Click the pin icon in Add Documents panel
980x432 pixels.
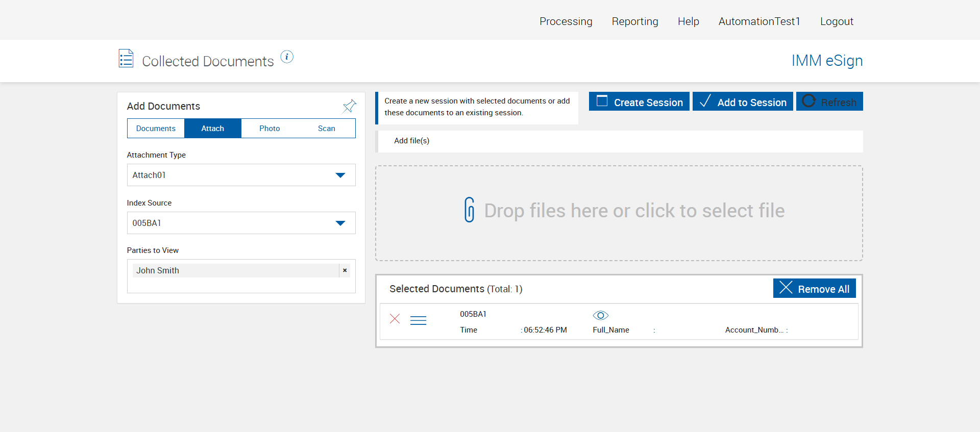click(349, 106)
